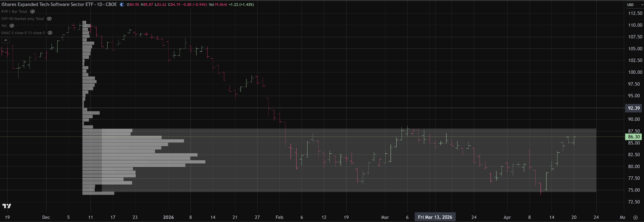This screenshot has height=222, width=644.
Task: Click the 2026 year marker on time axis
Action: click(x=168, y=217)
